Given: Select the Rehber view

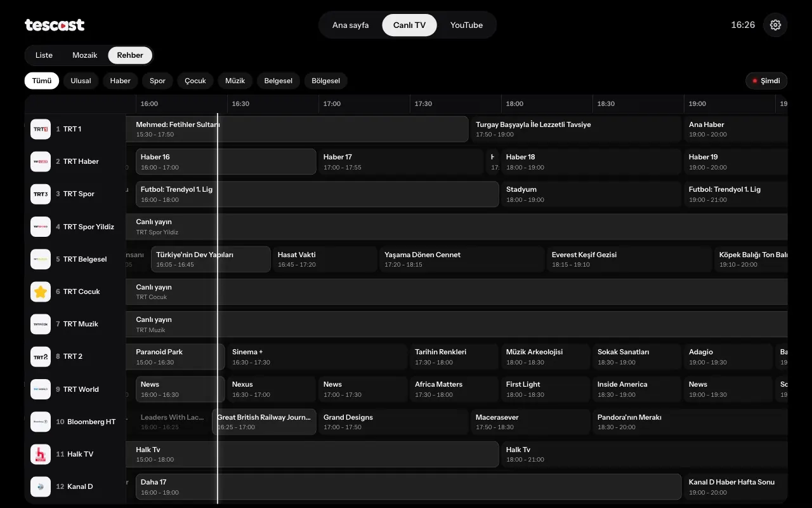Looking at the screenshot, I should coord(130,55).
